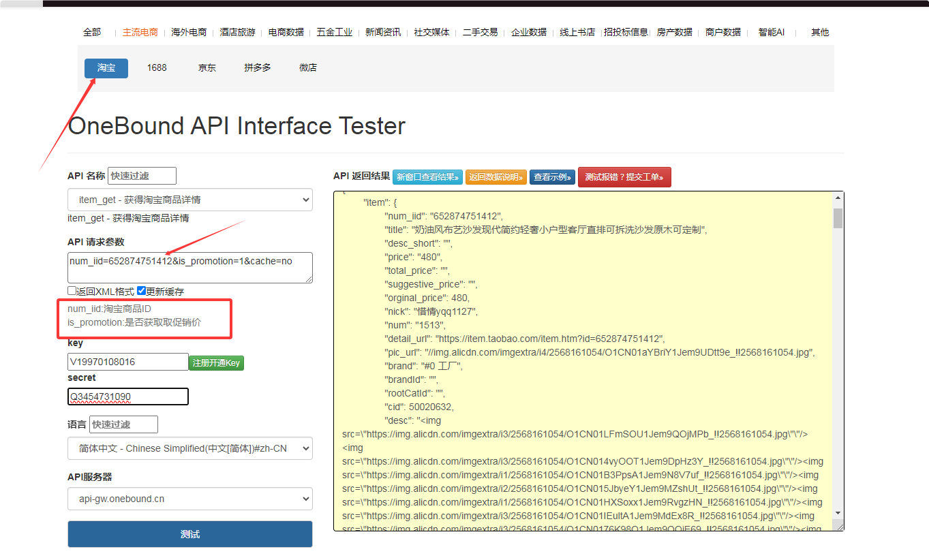
Task: Click the orange 返回数据说明 button
Action: [x=496, y=177]
